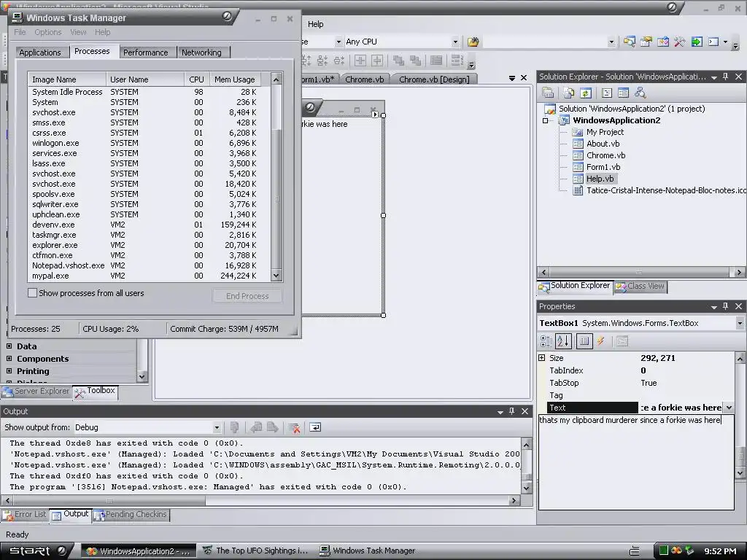Open Show output from Debug dropdown
747x560 pixels.
click(x=217, y=427)
